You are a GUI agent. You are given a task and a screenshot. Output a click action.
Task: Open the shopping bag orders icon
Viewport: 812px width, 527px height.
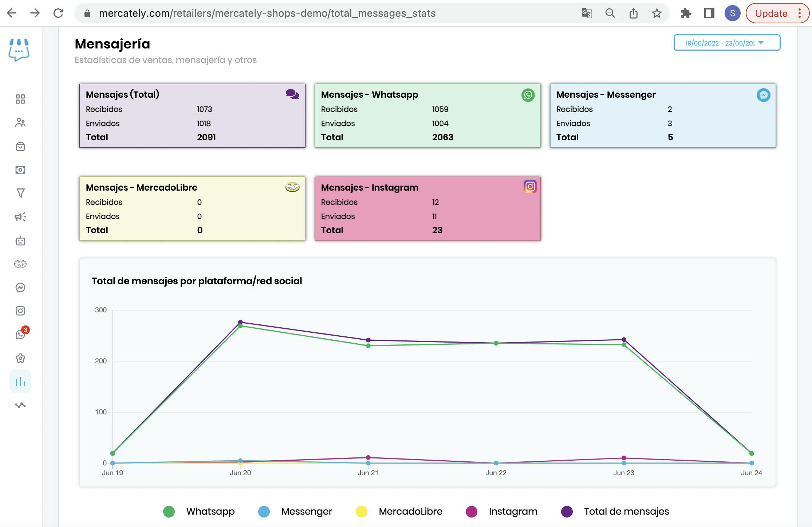(x=20, y=147)
